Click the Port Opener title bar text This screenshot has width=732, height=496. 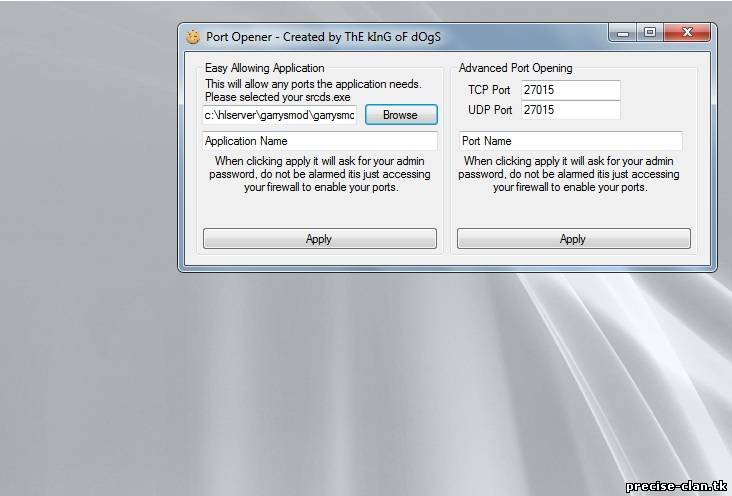tap(323, 37)
